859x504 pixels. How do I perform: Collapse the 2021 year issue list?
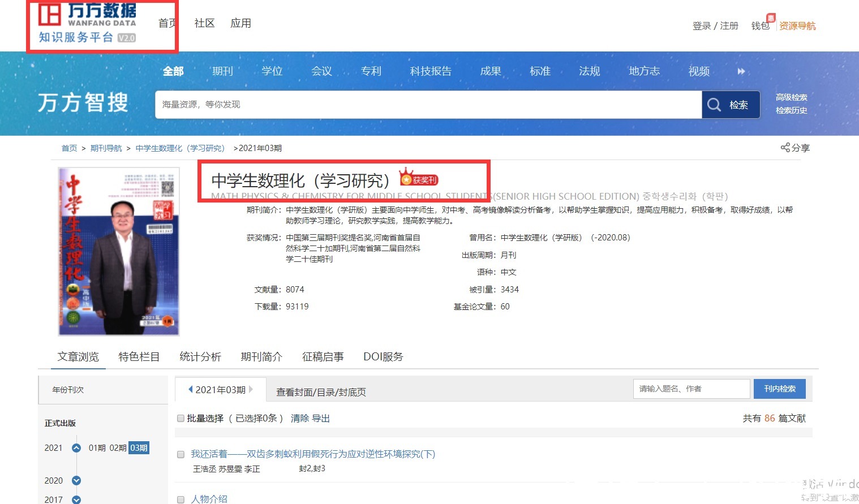(76, 448)
